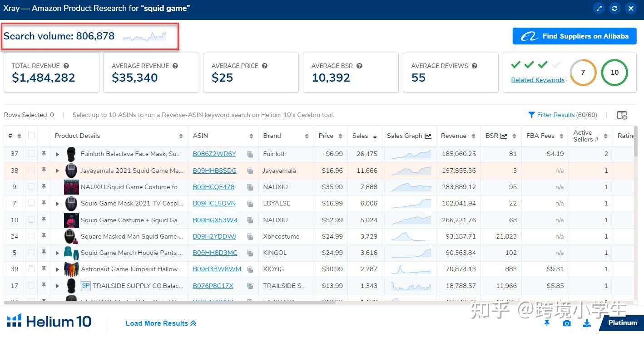This screenshot has height=337, width=644.
Task: Select row 24 Xbhcostume checkbox
Action: click(x=31, y=236)
